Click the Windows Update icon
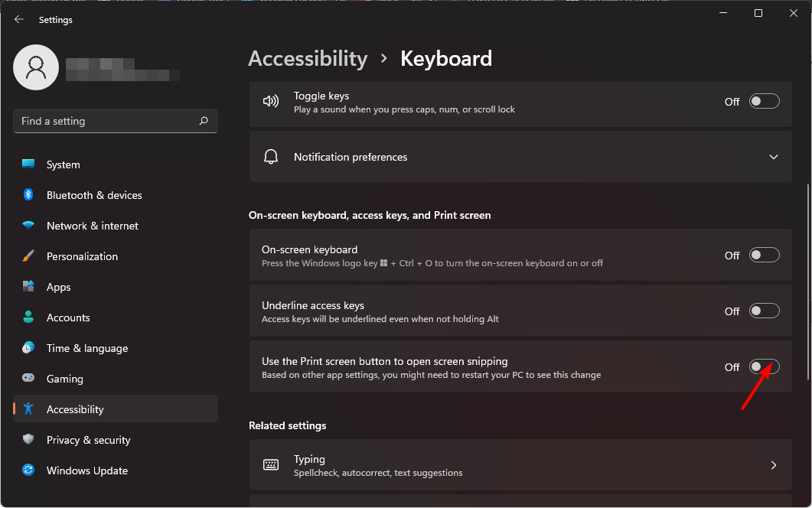 point(28,471)
